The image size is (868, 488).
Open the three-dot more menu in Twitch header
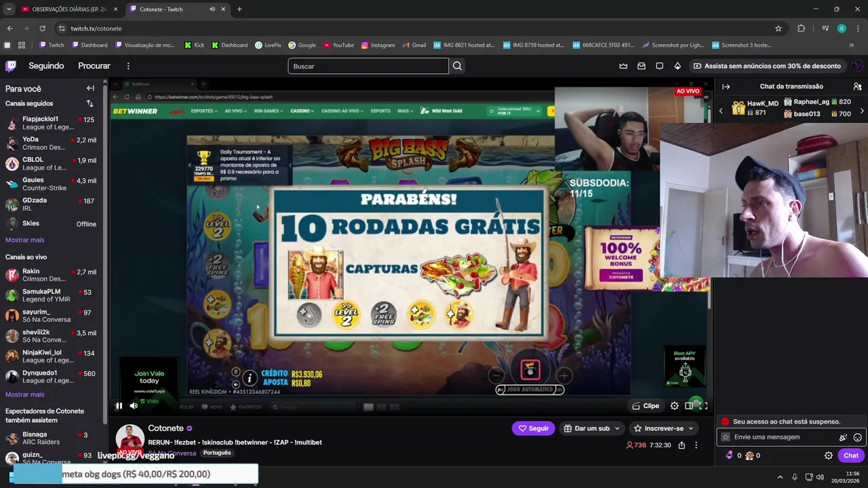point(128,66)
